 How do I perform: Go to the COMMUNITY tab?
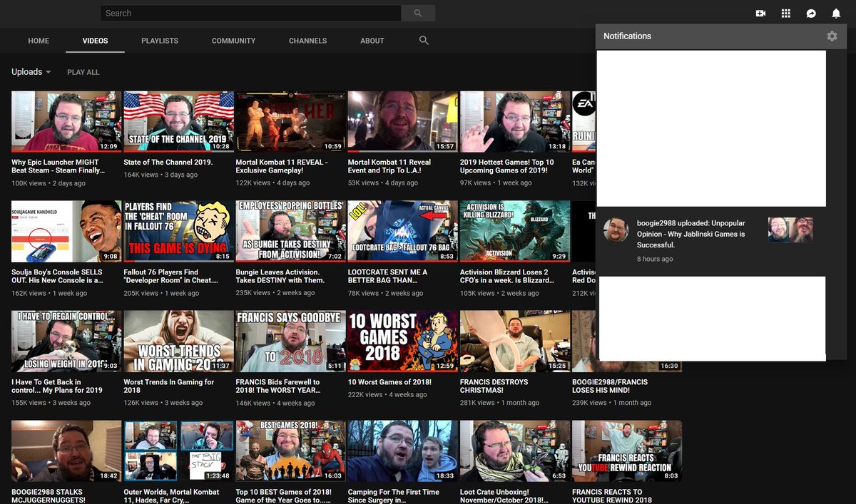coord(233,41)
